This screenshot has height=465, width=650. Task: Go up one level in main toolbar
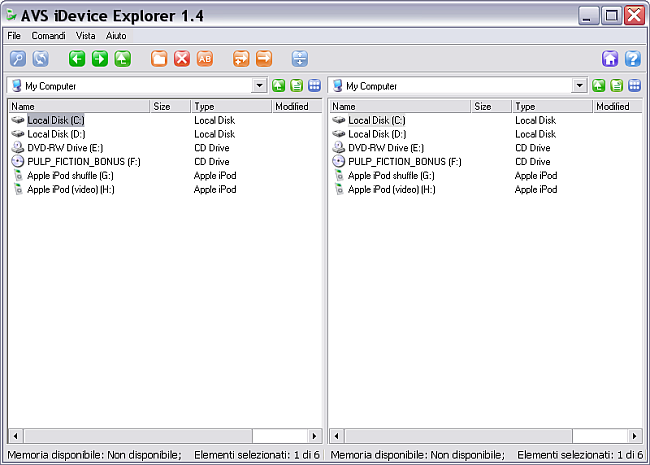(x=123, y=58)
